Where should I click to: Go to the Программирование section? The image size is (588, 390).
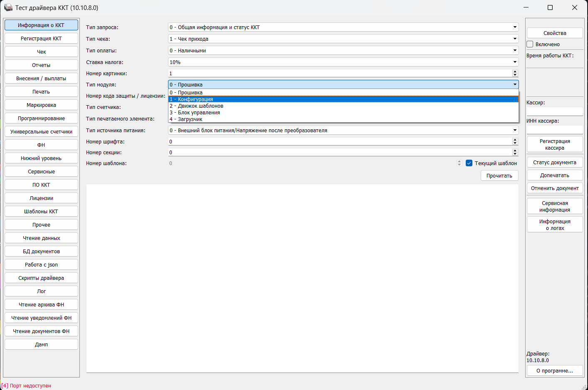tap(41, 118)
